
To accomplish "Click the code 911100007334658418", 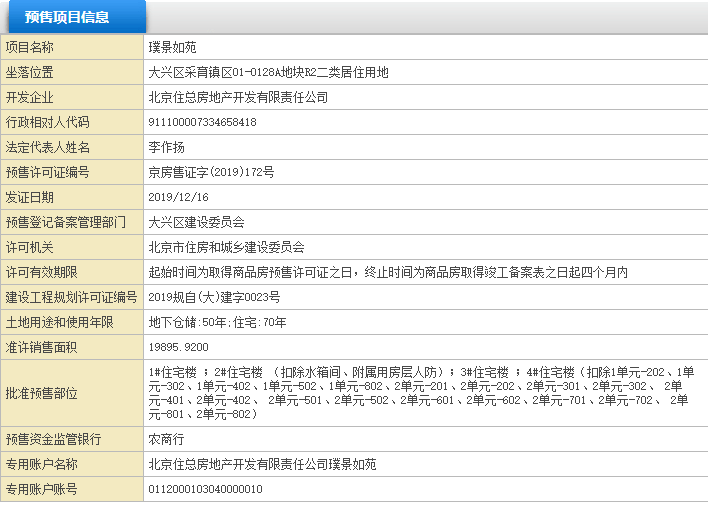I will pos(202,122).
